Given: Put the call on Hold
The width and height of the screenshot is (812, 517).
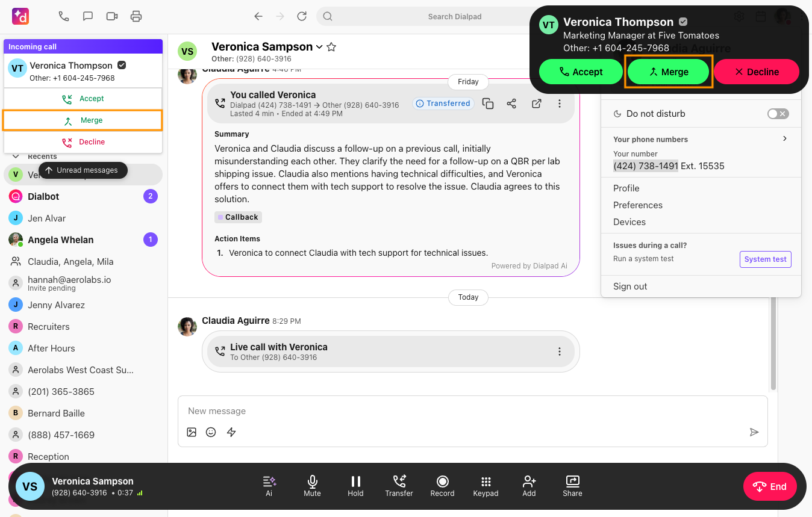Looking at the screenshot, I should 355,486.
